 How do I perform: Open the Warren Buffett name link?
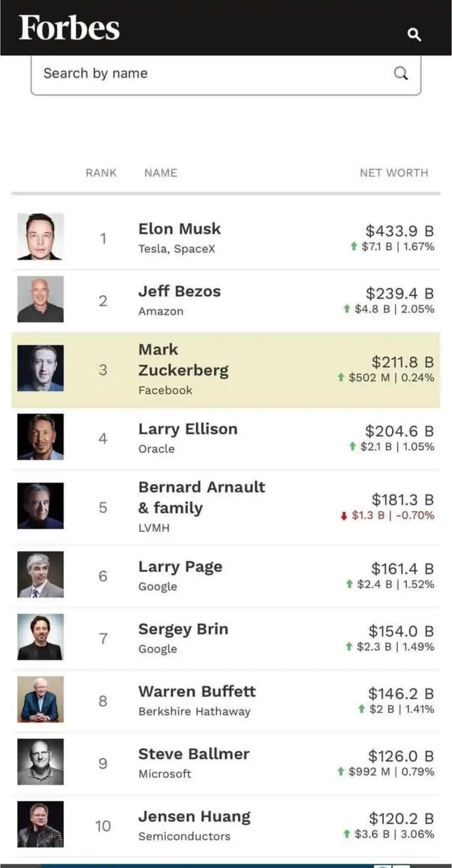[x=197, y=691]
